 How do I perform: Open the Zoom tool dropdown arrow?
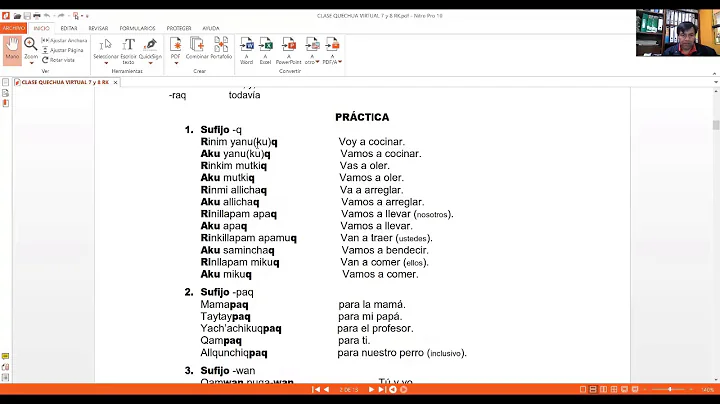coord(31,63)
